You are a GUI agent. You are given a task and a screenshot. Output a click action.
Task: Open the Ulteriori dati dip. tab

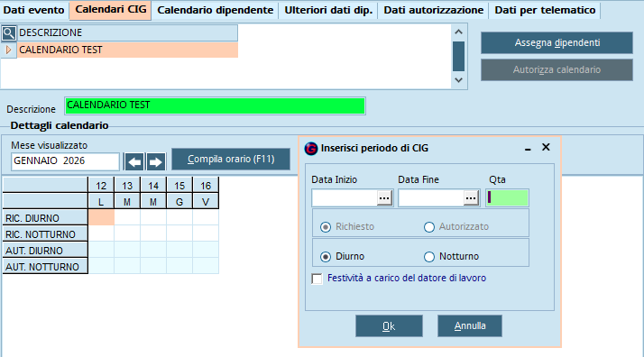pyautogui.click(x=328, y=10)
